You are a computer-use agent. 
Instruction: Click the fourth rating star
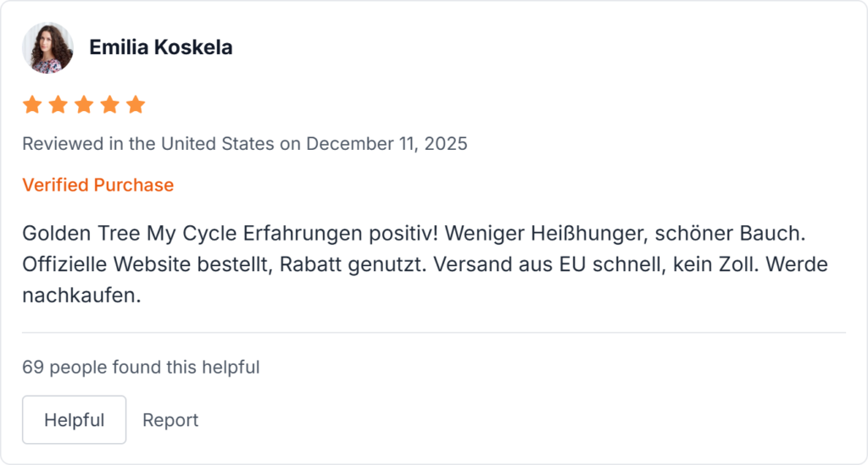click(x=109, y=105)
